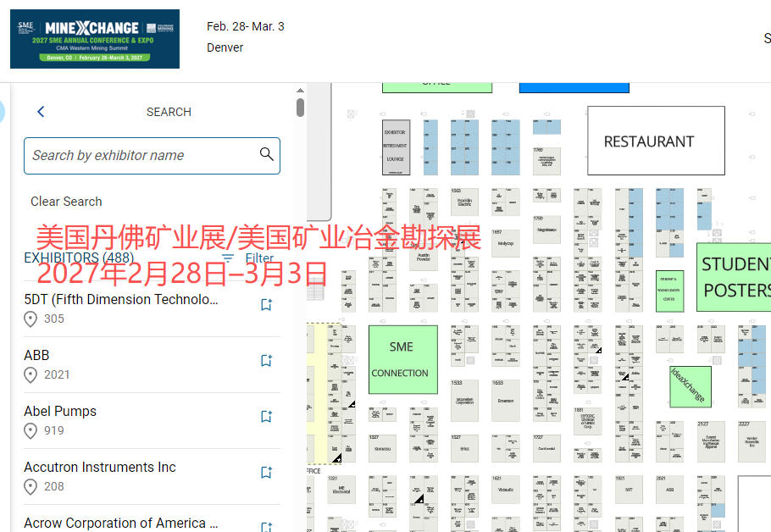The height and width of the screenshot is (532, 771).
Task: Click location pin for booth 305
Action: click(x=31, y=319)
